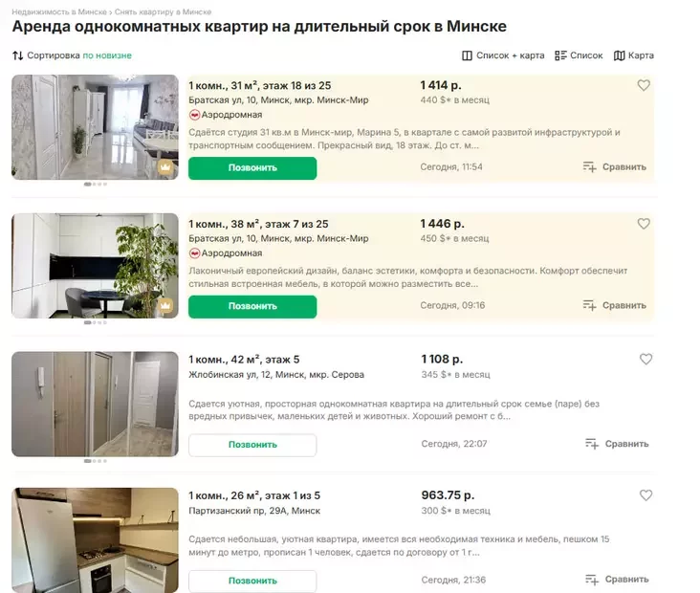Favorite the 1 414 р. listing heart
The height and width of the screenshot is (593, 700).
pyautogui.click(x=644, y=85)
